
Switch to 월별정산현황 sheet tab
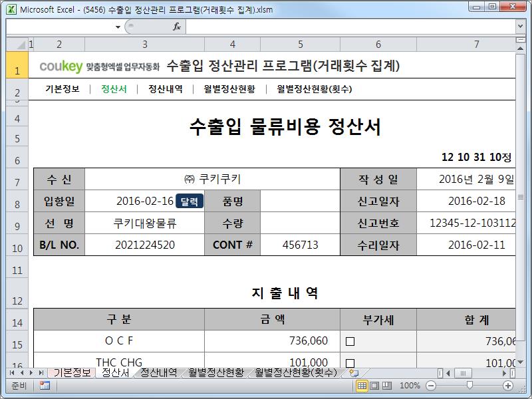coord(216,372)
